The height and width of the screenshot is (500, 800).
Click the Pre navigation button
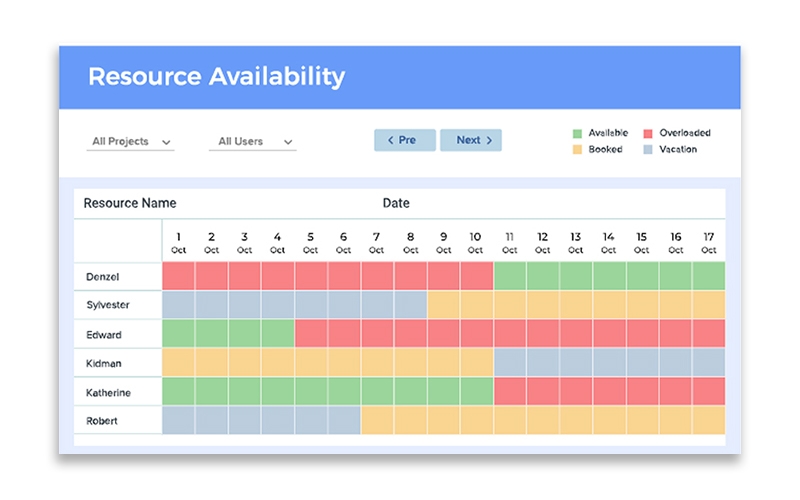coord(405,140)
